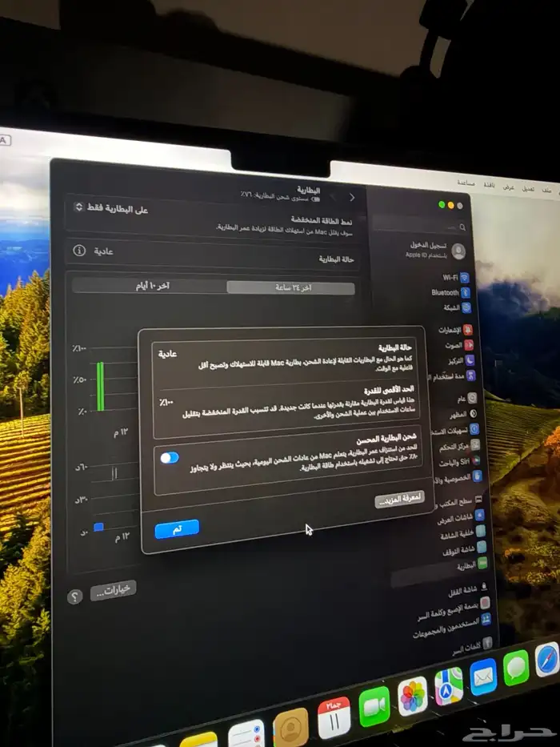Open Network (الشبكة) in the sidebar
Viewport: 560px width, 747px height.
[457, 307]
